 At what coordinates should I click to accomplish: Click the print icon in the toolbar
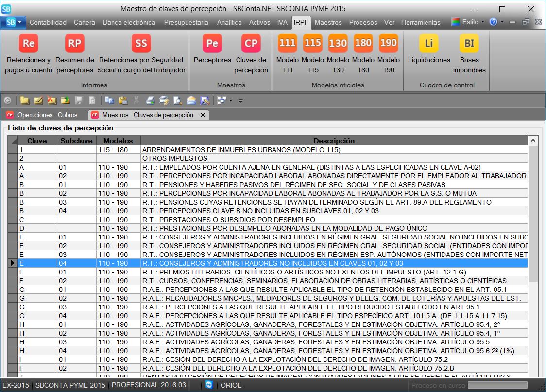[x=151, y=101]
